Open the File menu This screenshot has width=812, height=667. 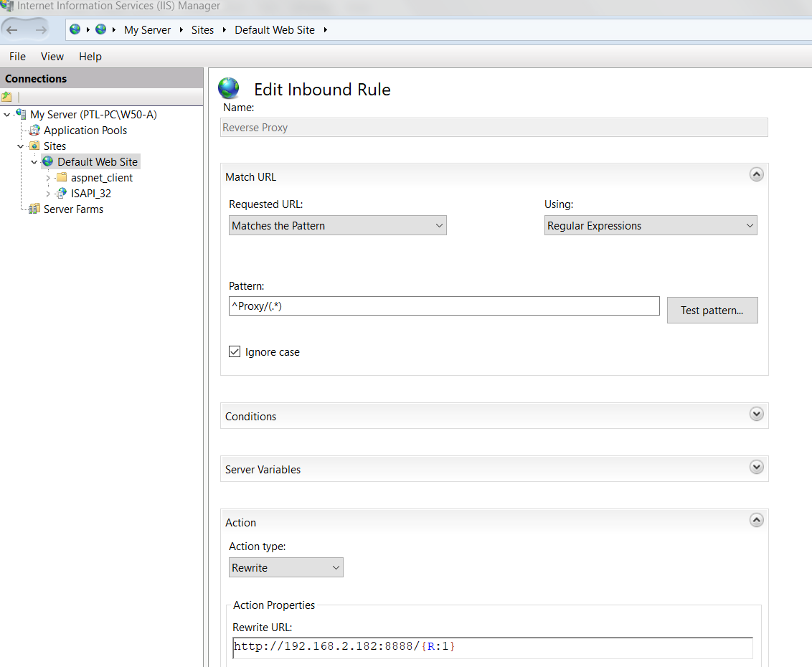tap(18, 57)
